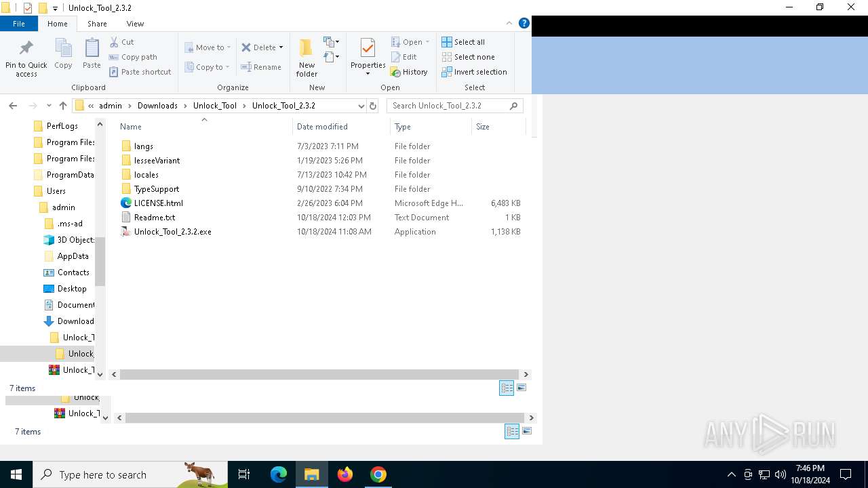
Task: Click Invert selection
Action: coord(474,72)
